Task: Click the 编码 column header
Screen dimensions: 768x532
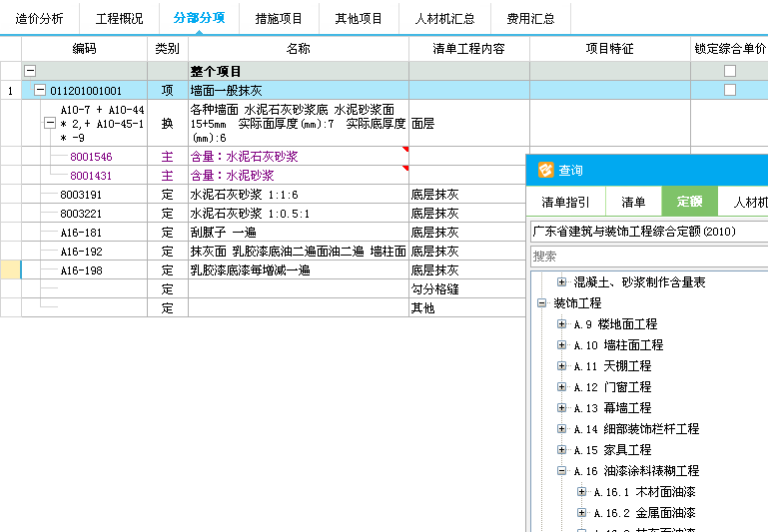Action: (x=84, y=49)
